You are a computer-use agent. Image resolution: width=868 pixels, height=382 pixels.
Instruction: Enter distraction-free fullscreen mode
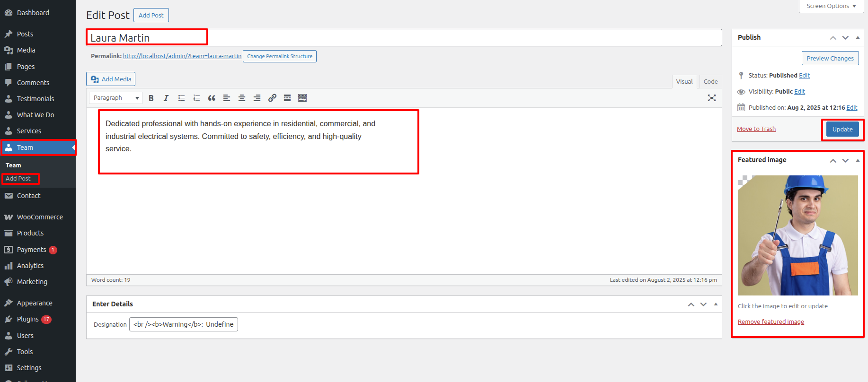point(712,98)
